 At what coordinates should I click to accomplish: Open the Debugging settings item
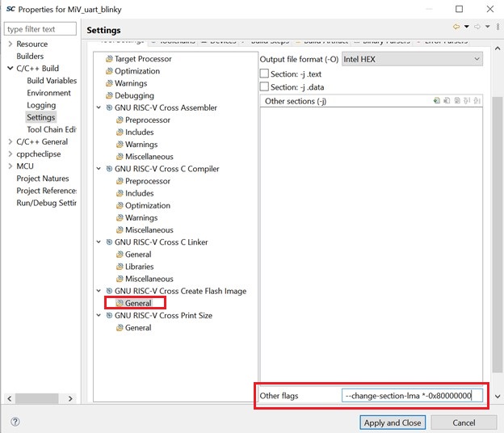133,95
